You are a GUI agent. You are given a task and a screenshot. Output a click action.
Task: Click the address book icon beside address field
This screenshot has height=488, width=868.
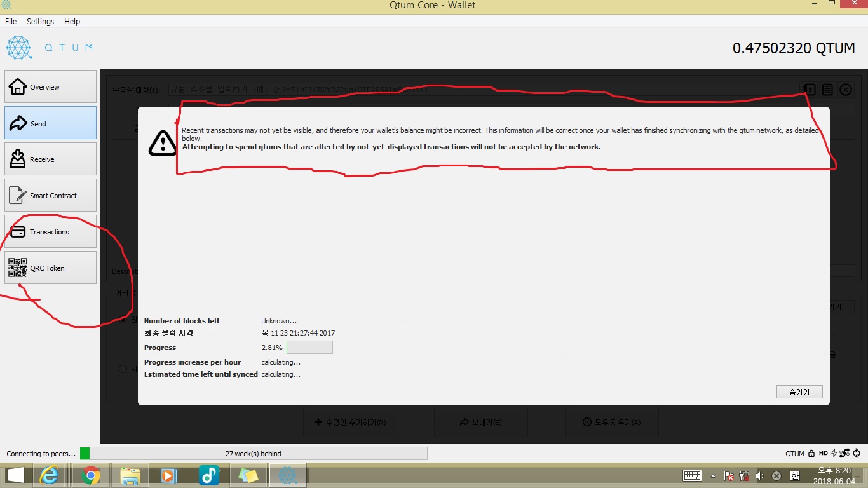coord(809,90)
